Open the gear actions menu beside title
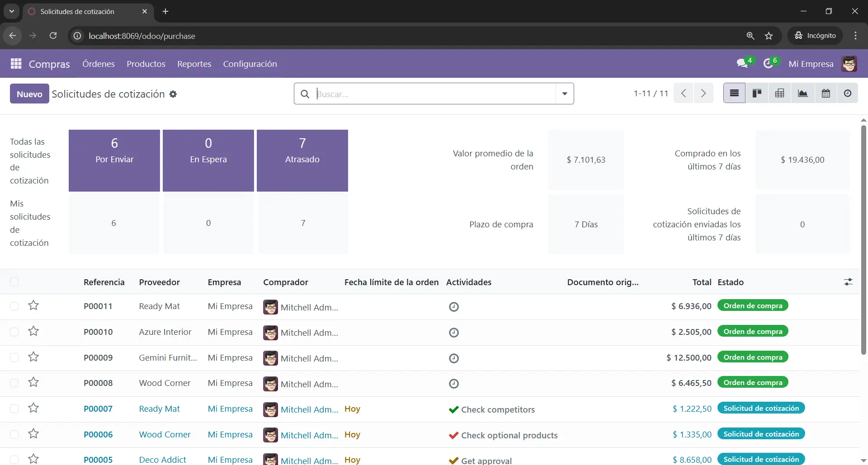Image resolution: width=868 pixels, height=465 pixels. tap(173, 94)
